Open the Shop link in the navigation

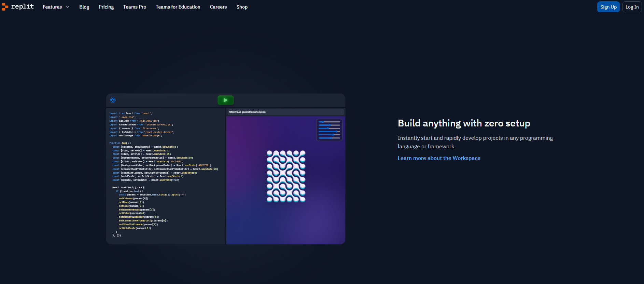click(242, 7)
